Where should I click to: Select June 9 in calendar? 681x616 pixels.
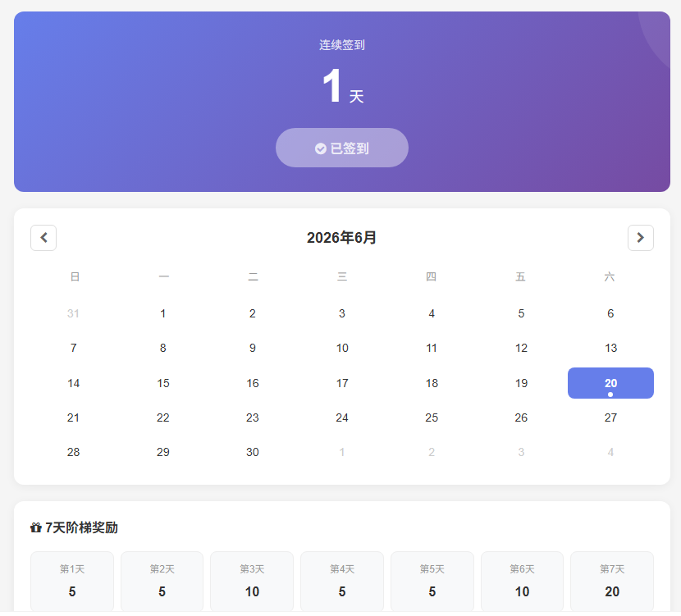(x=253, y=348)
